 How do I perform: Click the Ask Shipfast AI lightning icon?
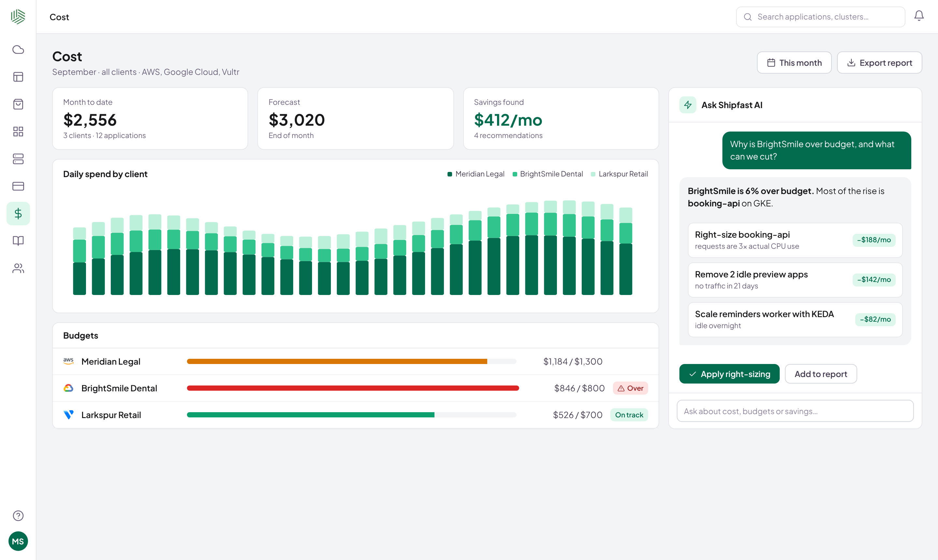[x=688, y=105]
